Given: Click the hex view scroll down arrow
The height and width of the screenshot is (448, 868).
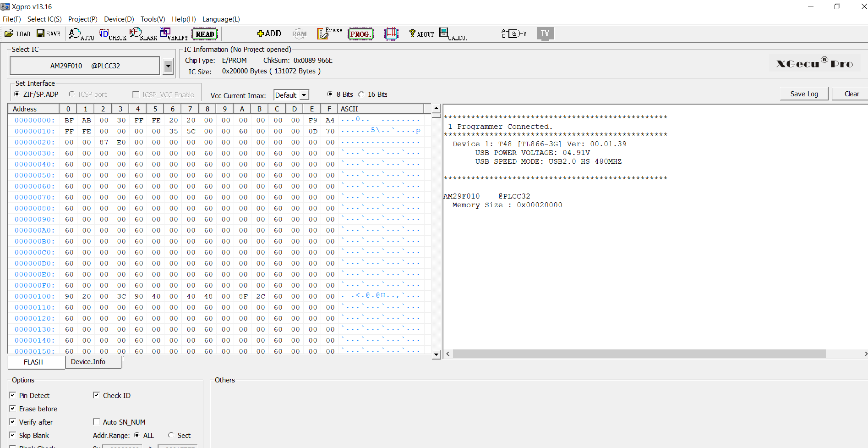Looking at the screenshot, I should coord(436,354).
